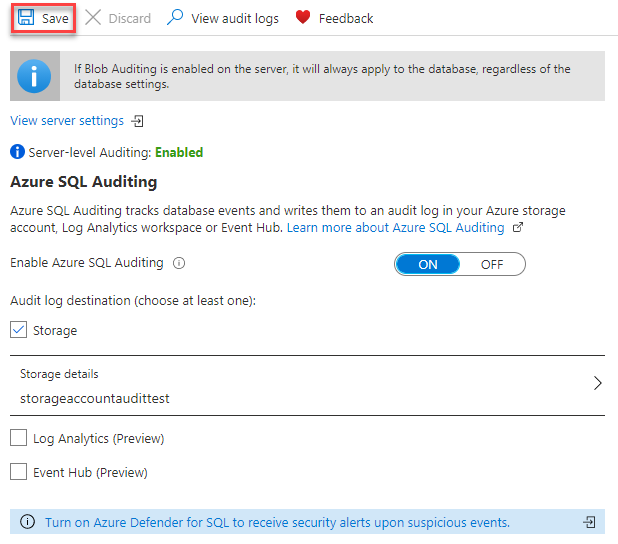This screenshot has width=618, height=544.
Task: Open View audit logs from toolbar
Action: coord(234,18)
